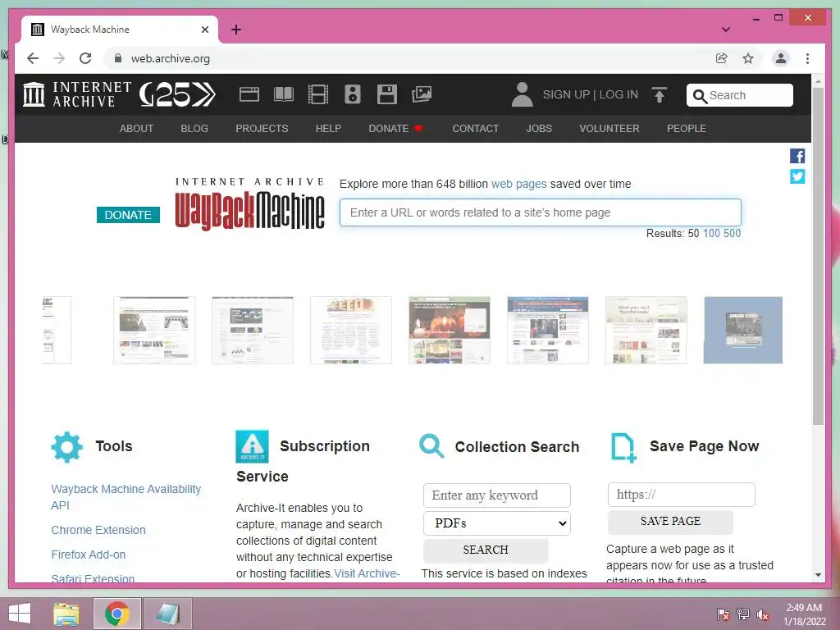Screen dimensions: 840x630
Task: Open the Tools gear icon
Action: pos(67,447)
